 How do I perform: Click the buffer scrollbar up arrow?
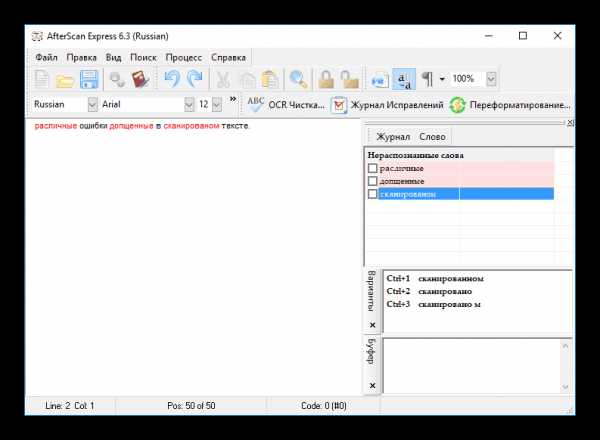point(566,345)
